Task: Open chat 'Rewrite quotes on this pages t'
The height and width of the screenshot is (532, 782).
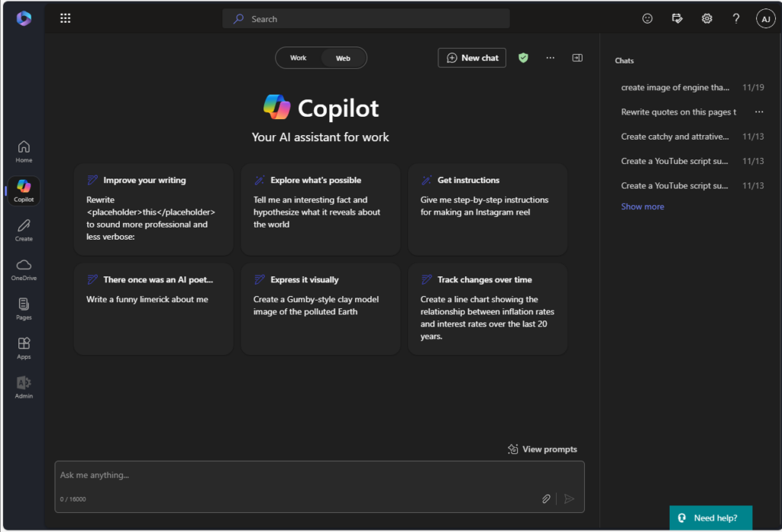Action: click(x=678, y=111)
